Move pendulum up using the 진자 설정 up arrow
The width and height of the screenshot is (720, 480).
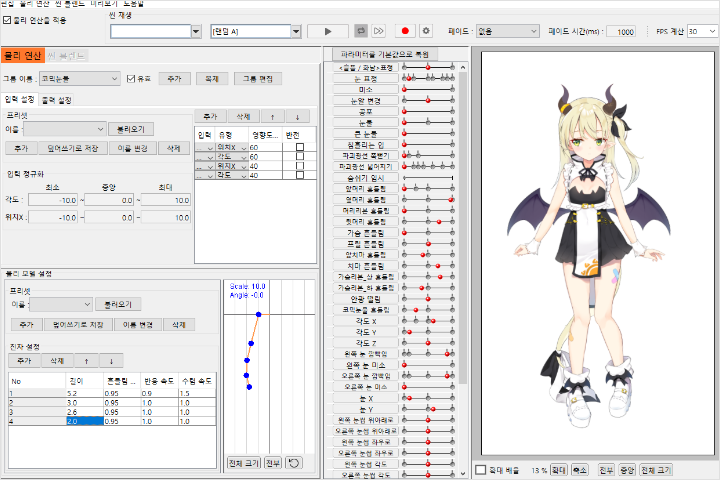click(86, 361)
